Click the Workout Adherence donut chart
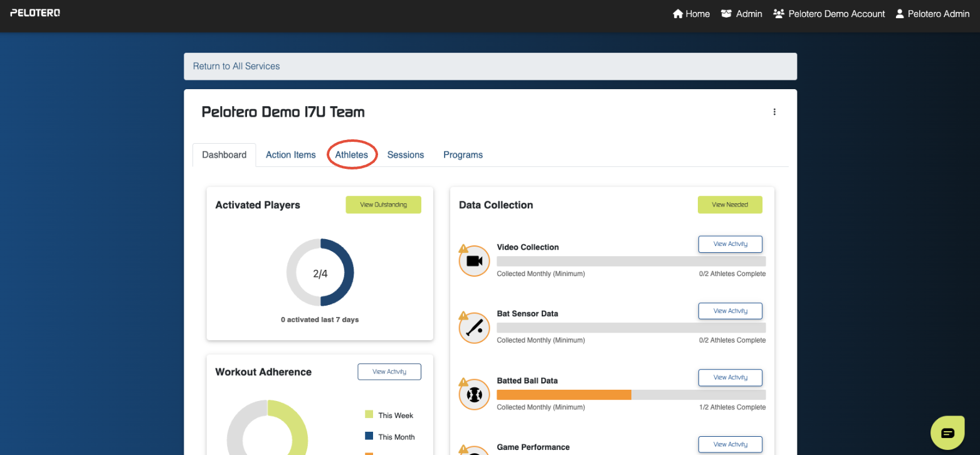 pyautogui.click(x=268, y=427)
